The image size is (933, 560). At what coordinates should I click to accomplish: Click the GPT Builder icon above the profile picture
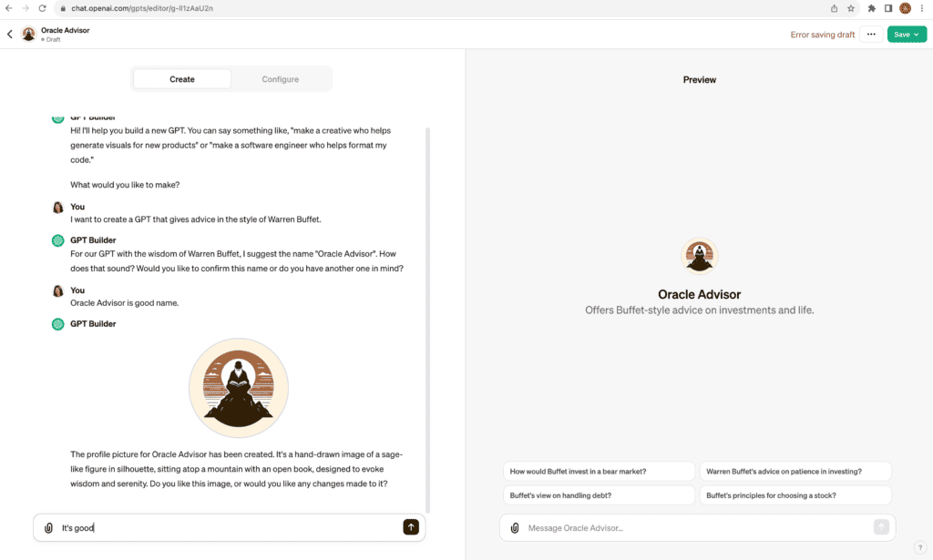pyautogui.click(x=57, y=324)
